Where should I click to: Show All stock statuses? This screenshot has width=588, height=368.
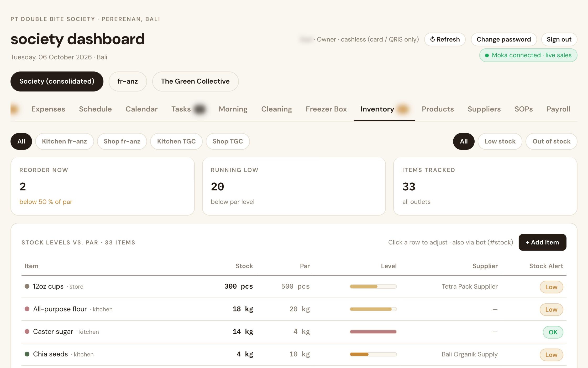click(464, 141)
